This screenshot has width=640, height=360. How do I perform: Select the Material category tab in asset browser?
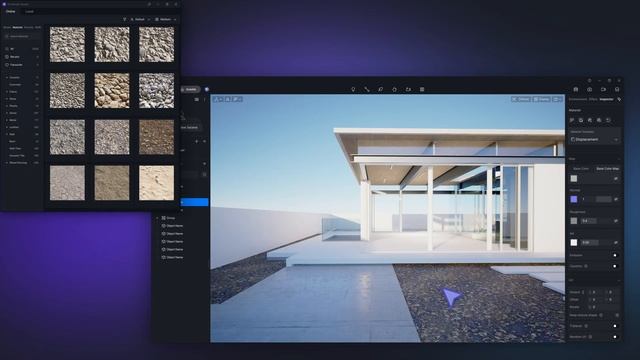(x=18, y=27)
